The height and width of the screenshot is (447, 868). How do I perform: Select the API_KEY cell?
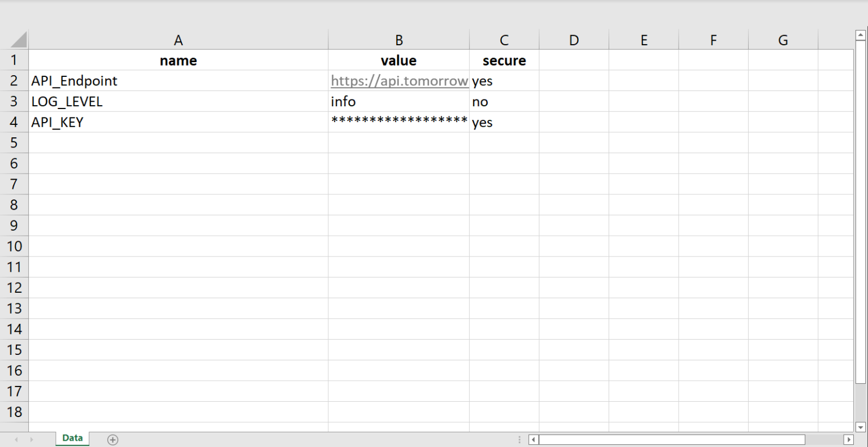[x=178, y=122]
